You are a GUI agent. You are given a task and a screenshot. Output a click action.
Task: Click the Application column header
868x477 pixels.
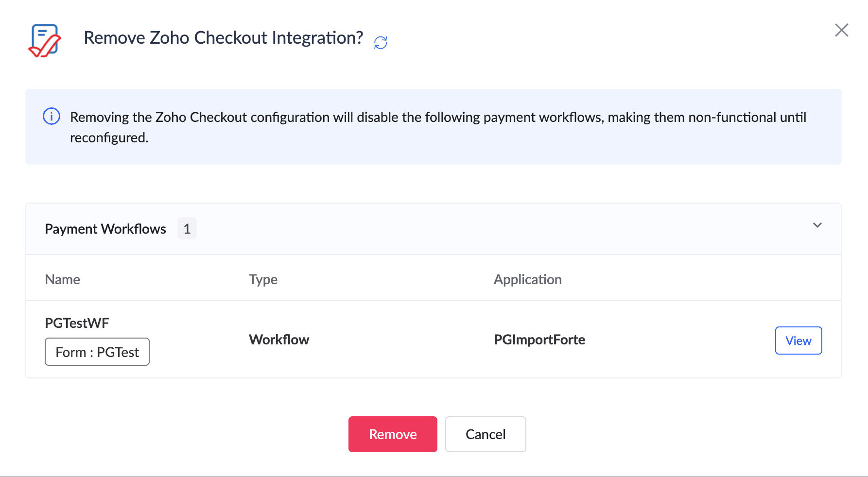coord(527,279)
